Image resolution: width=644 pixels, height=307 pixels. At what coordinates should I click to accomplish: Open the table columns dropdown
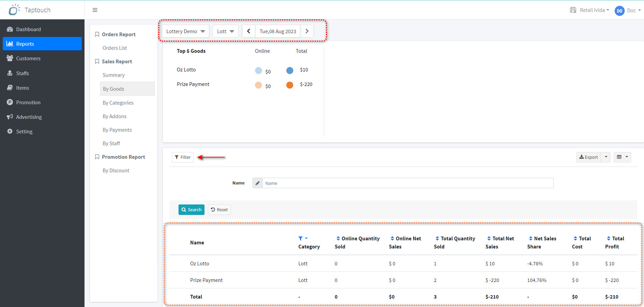(x=622, y=157)
